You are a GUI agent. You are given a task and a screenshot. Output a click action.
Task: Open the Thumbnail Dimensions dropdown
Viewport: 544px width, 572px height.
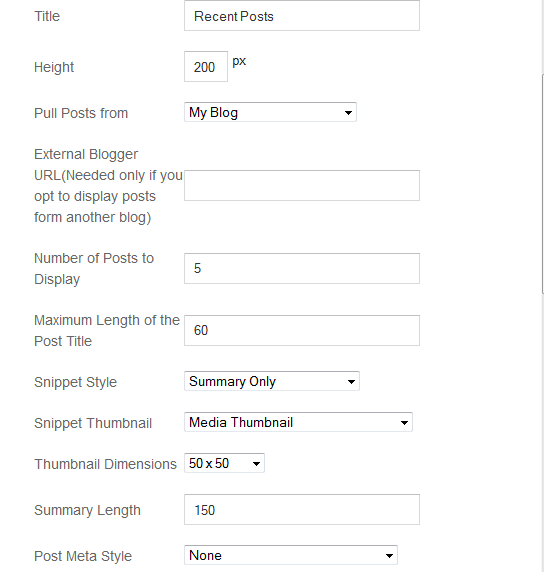(224, 463)
